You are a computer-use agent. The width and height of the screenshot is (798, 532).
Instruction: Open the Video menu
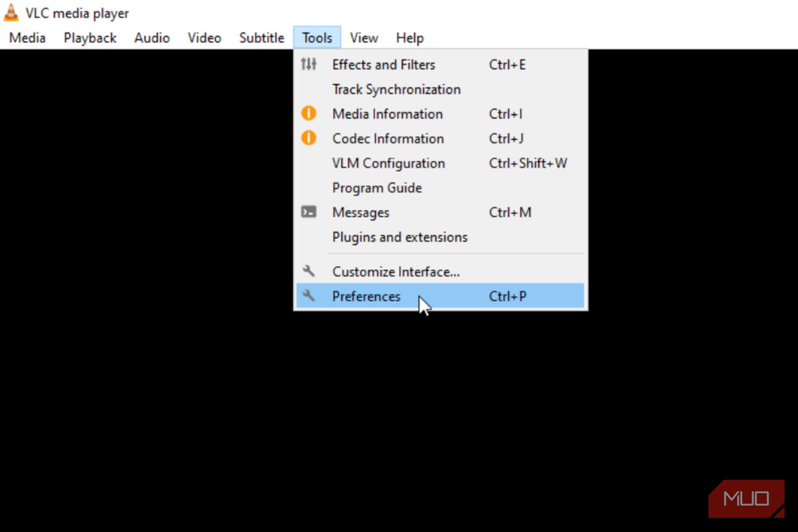click(204, 38)
